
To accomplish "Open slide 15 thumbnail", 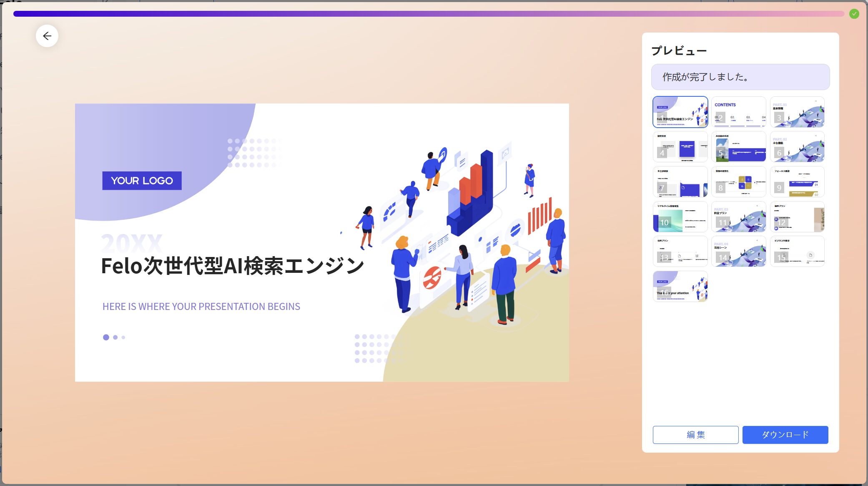I will [797, 252].
